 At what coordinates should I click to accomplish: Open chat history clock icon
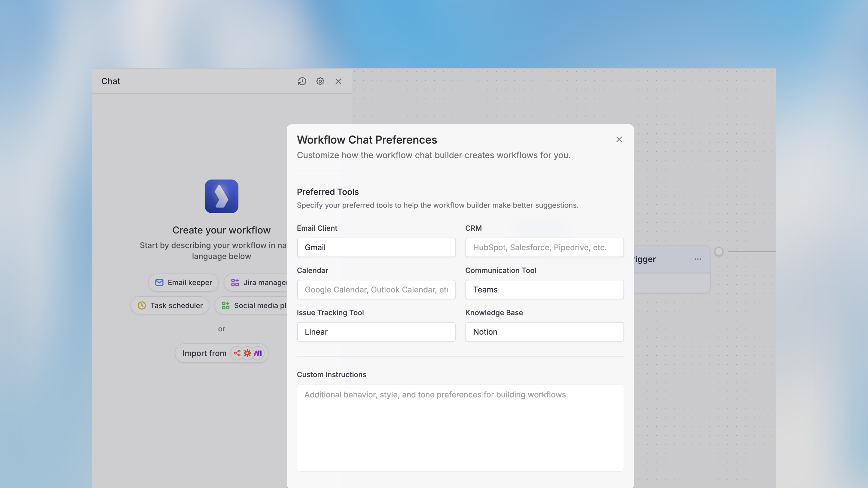point(302,81)
